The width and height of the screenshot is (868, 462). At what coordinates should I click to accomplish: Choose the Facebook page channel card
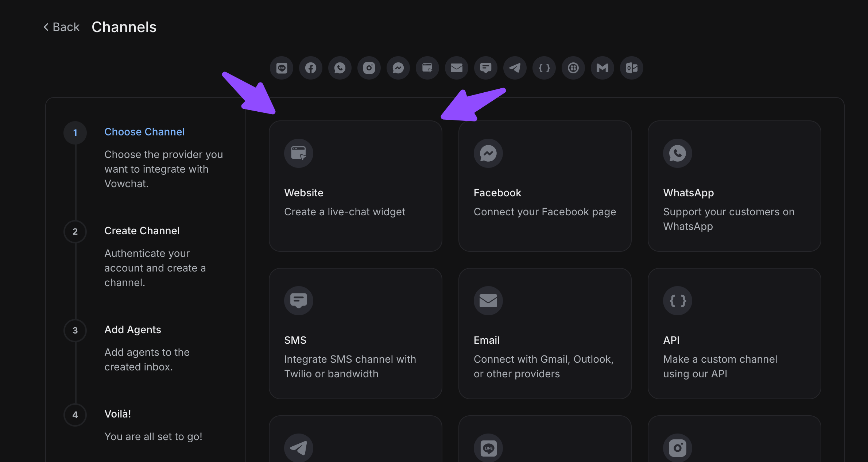[545, 186]
